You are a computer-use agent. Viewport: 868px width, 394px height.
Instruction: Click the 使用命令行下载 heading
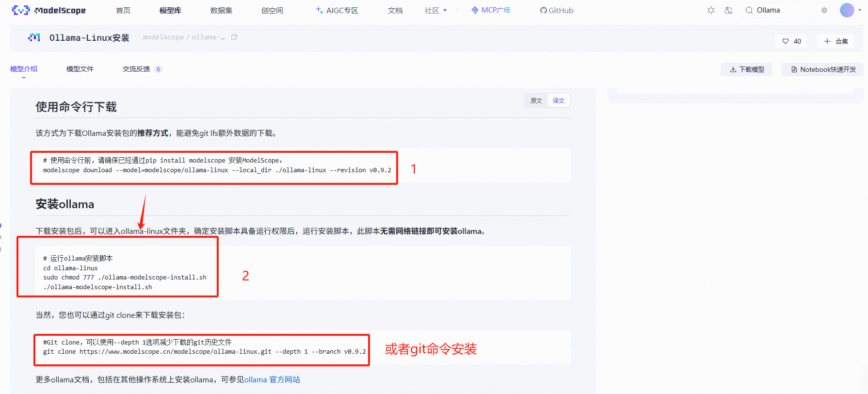pyautogui.click(x=76, y=107)
